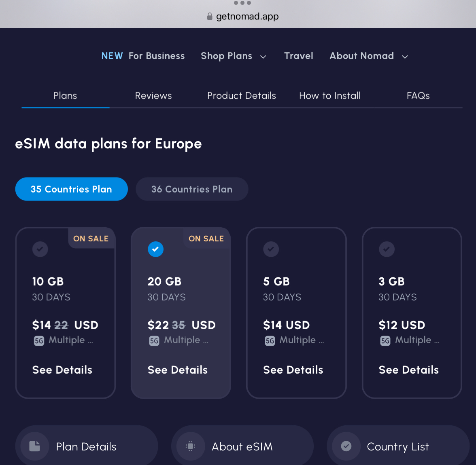Select the 5 GB plan radio circle
The image size is (476, 465).
271,249
